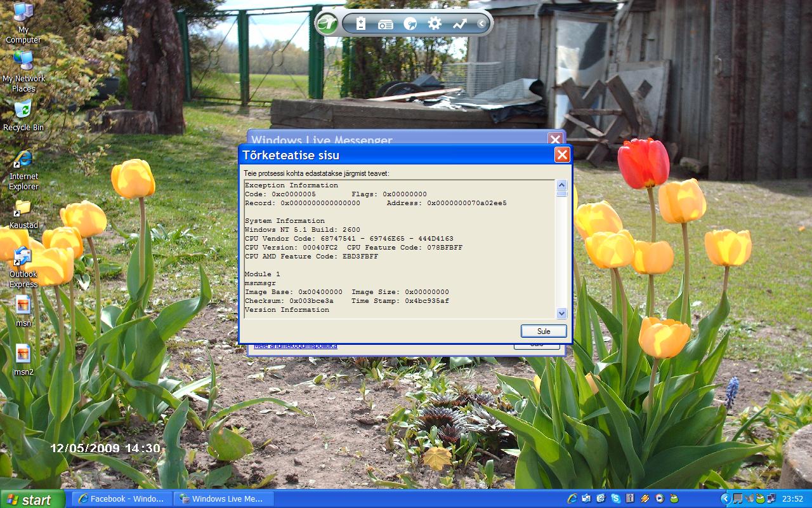
Task: Click the green Acer eR logo button
Action: (327, 24)
